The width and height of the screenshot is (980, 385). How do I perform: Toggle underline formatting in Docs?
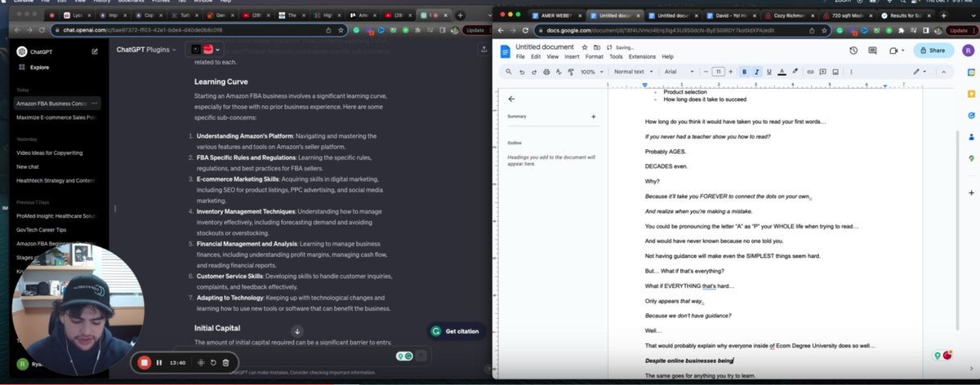click(769, 72)
